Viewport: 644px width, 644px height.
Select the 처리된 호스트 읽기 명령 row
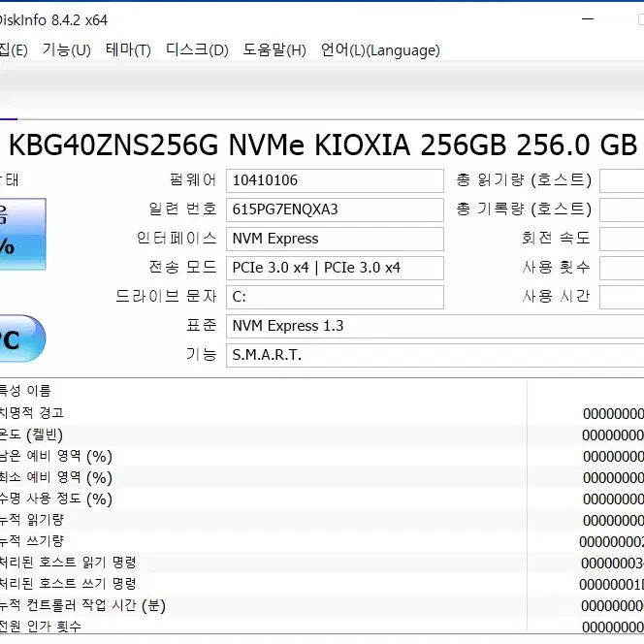pyautogui.click(x=322, y=563)
